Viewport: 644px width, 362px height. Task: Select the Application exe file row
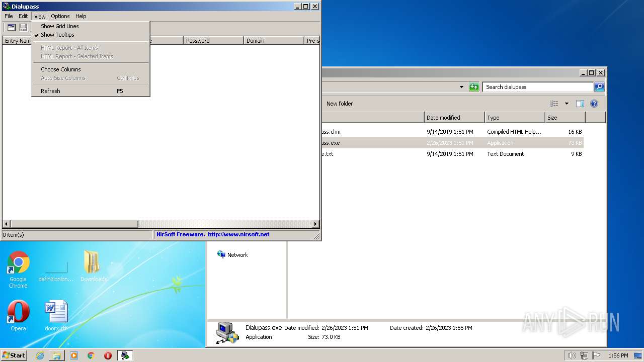coord(452,143)
